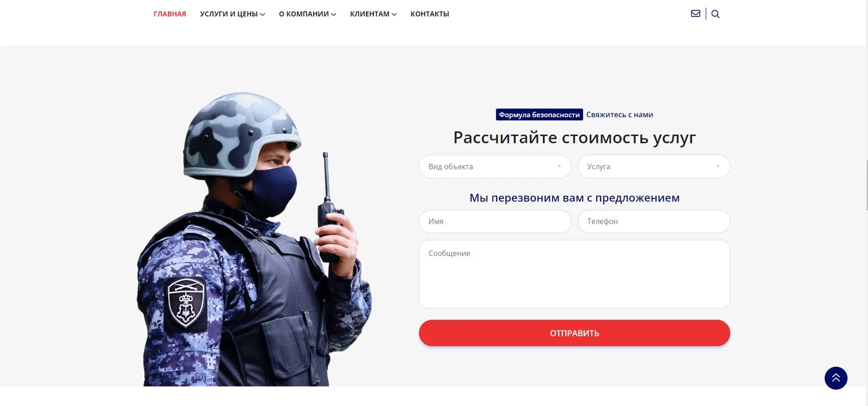The width and height of the screenshot is (868, 406).
Task: Click chevron next to Услуги и цены
Action: pyautogui.click(x=263, y=15)
